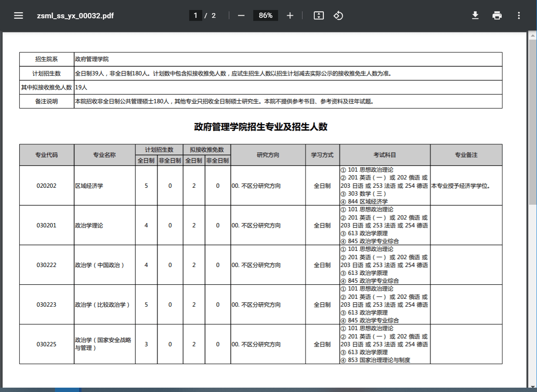Click the 020202 major code cell

[x=47, y=186]
